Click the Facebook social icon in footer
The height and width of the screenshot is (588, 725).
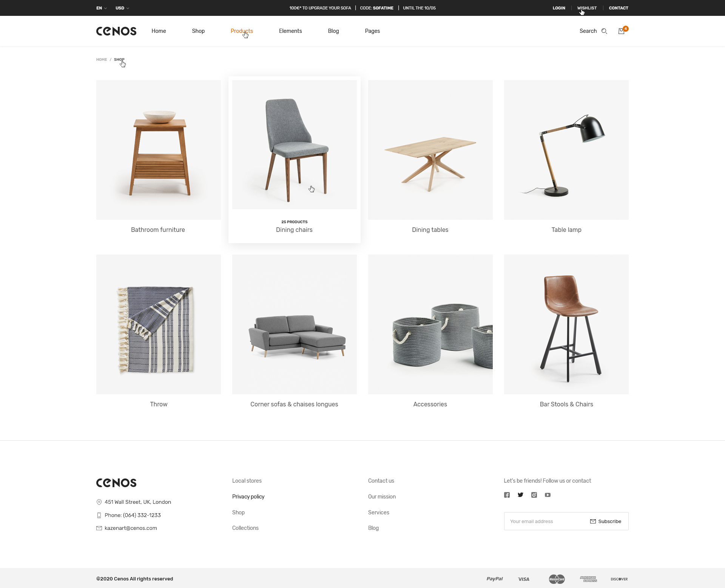pyautogui.click(x=507, y=495)
